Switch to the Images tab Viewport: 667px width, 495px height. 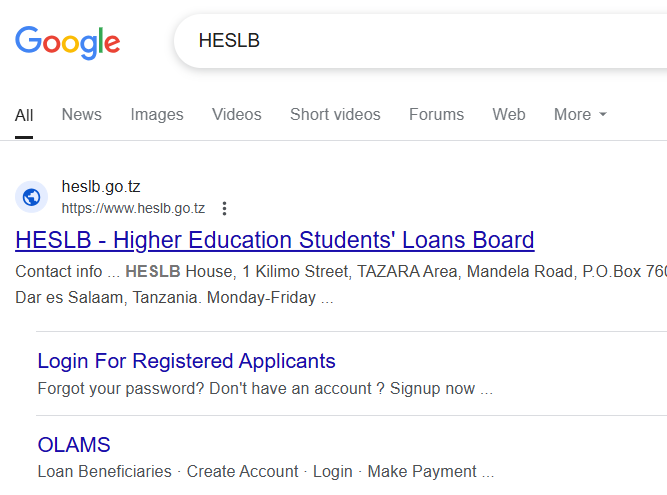(x=157, y=114)
